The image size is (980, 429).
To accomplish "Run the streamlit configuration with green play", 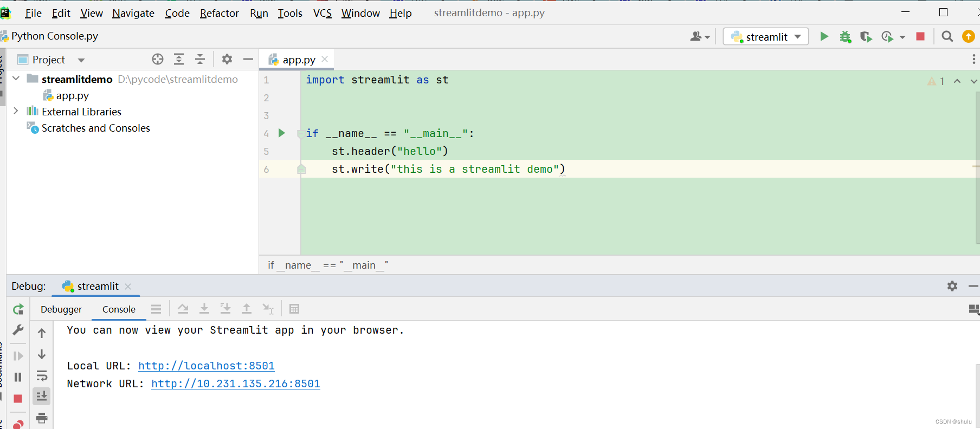I will (824, 36).
